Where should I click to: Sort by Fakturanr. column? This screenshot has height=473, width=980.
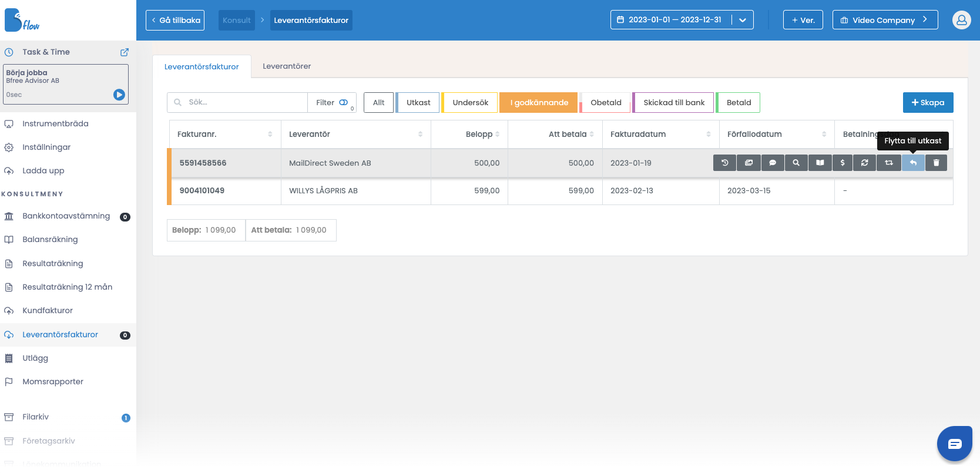click(270, 135)
